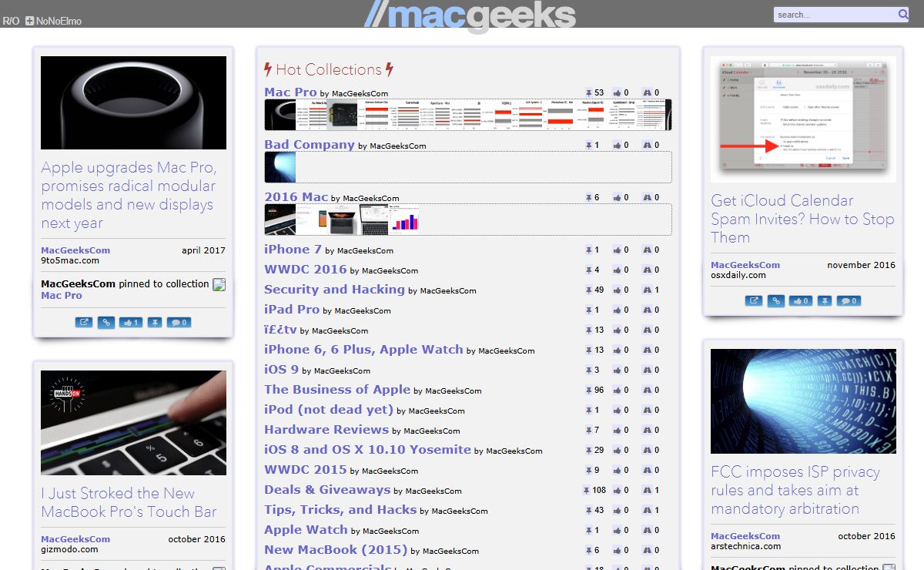Click pin icon in Deals & Giveaways row
The height and width of the screenshot is (570, 924).
[587, 490]
